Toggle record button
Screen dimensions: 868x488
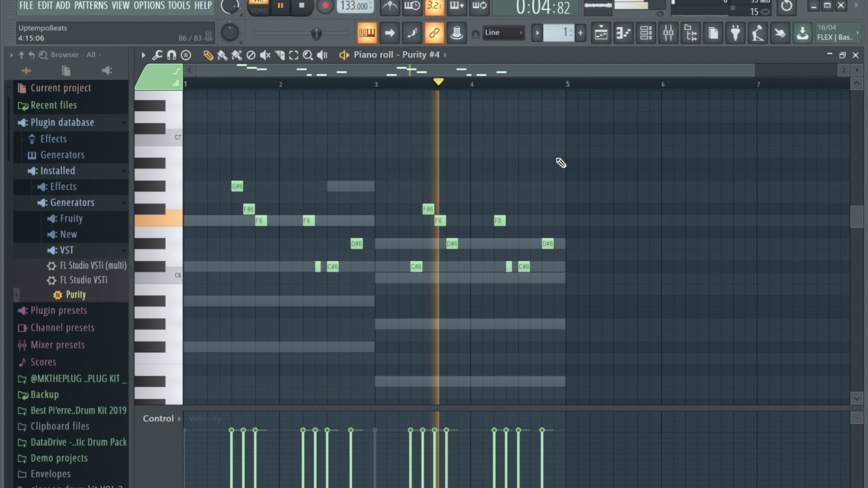pyautogui.click(x=325, y=6)
